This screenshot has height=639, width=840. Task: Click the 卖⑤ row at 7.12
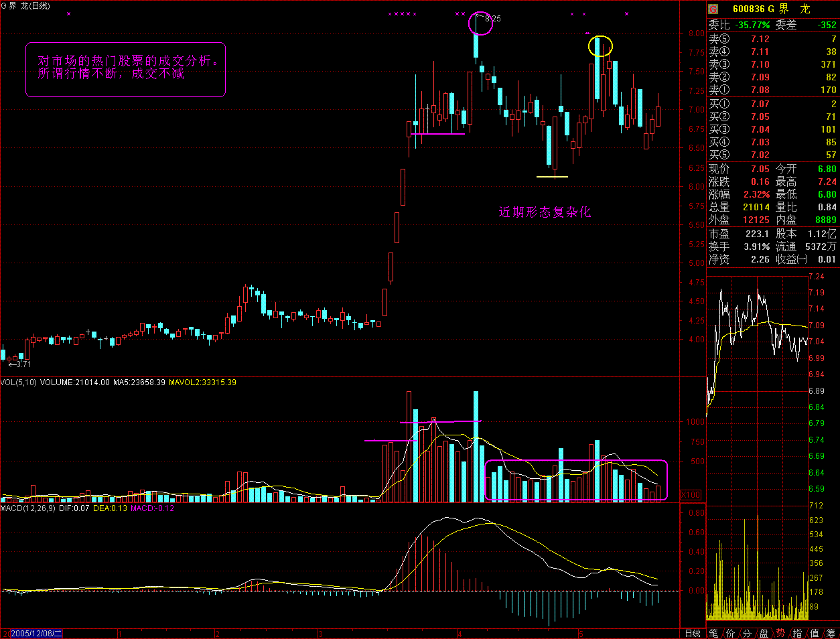(773, 40)
